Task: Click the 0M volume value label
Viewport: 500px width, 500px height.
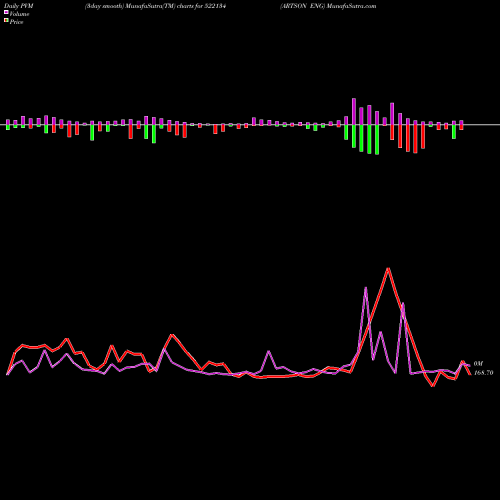Action: tap(478, 364)
